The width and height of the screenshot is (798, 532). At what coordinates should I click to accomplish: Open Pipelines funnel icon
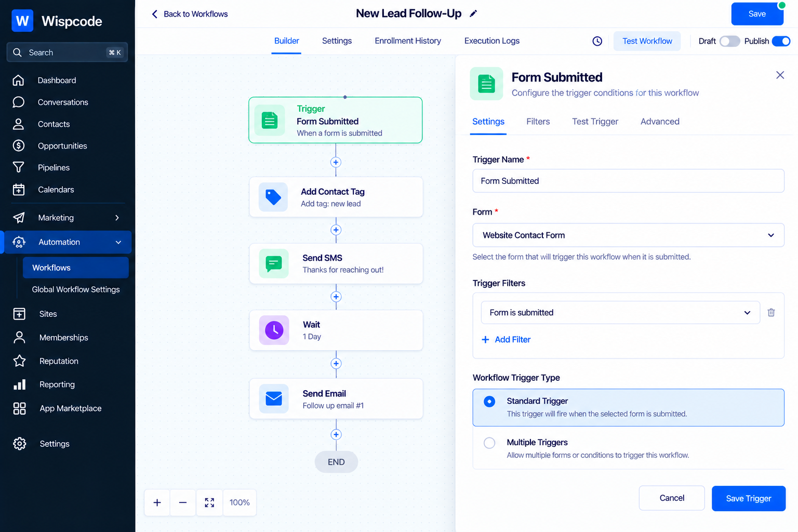click(x=18, y=167)
